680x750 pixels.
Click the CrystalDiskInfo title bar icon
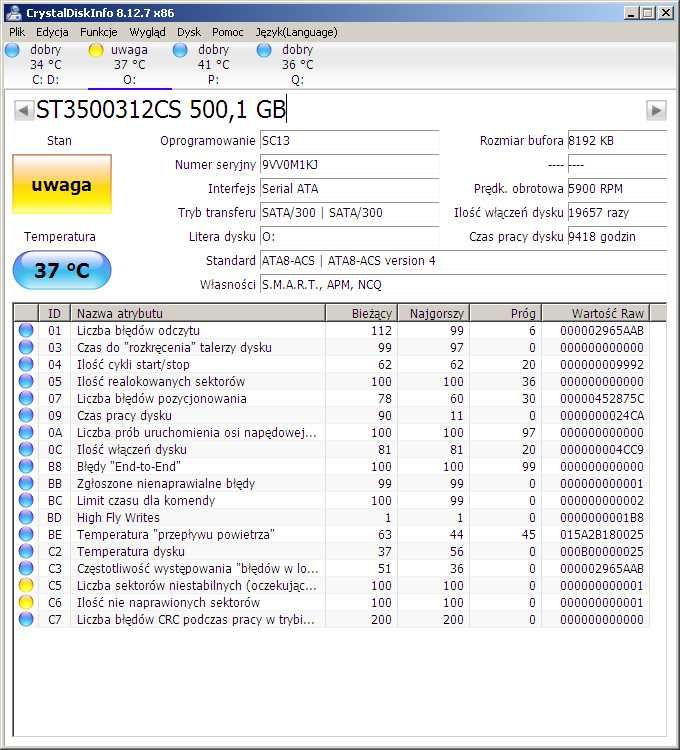click(14, 12)
